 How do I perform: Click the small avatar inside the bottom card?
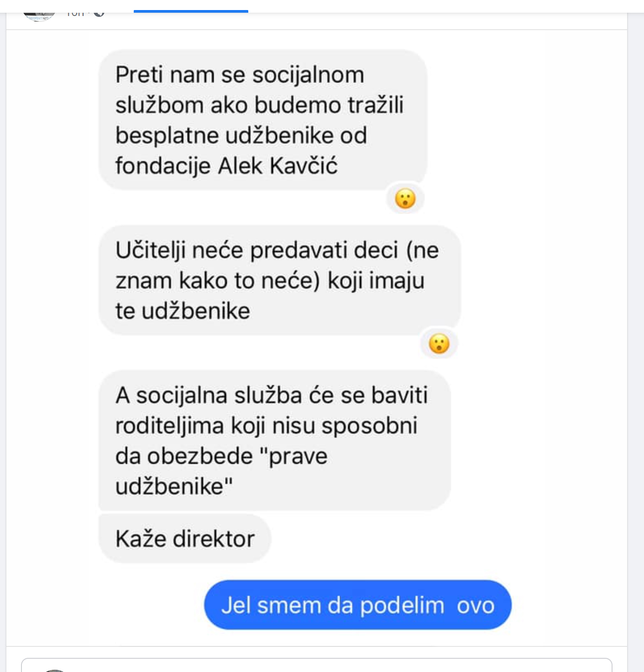pyautogui.click(x=55, y=670)
